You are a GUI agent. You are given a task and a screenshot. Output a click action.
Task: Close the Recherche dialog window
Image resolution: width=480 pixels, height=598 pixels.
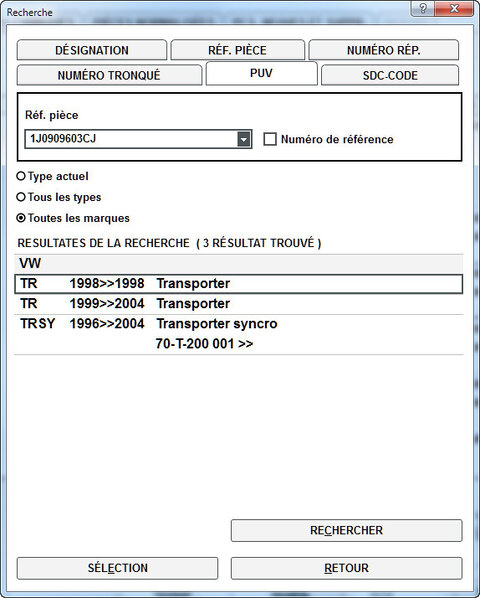pos(454,8)
